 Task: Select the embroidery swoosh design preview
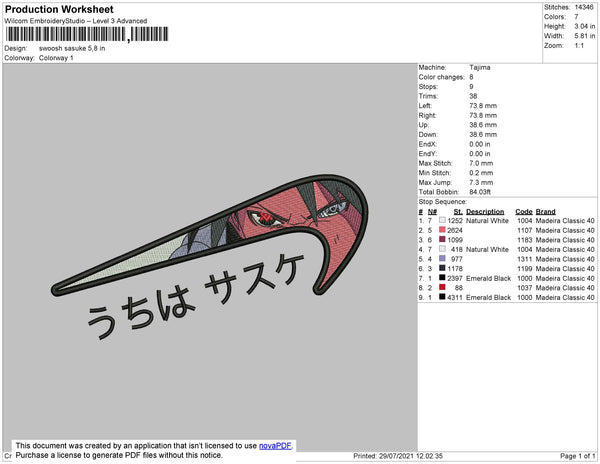pos(210,235)
